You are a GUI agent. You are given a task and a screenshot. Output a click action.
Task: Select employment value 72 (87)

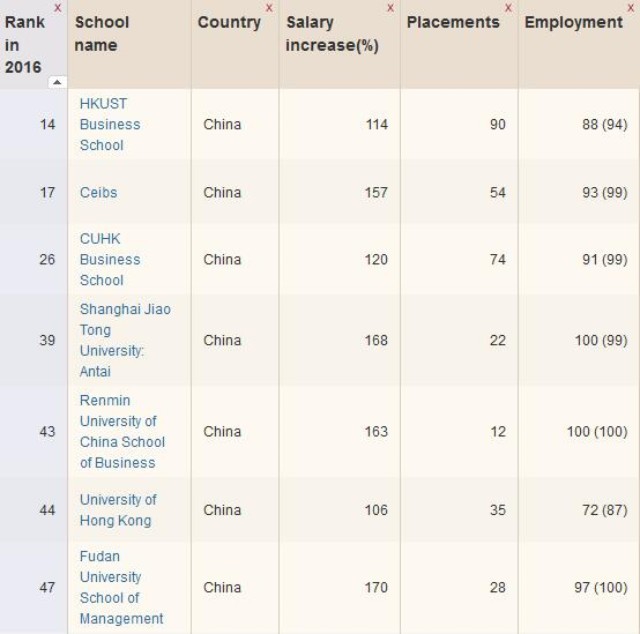tap(605, 510)
